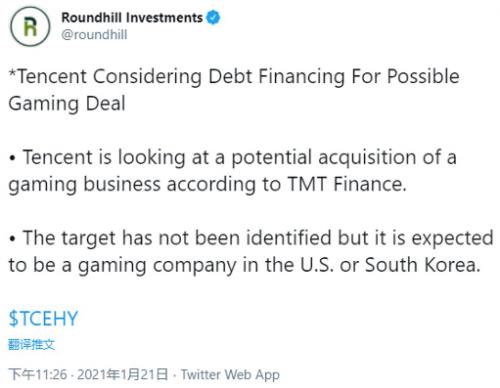Visit the @roundhill handle link
The image size is (500, 388).
(94, 35)
